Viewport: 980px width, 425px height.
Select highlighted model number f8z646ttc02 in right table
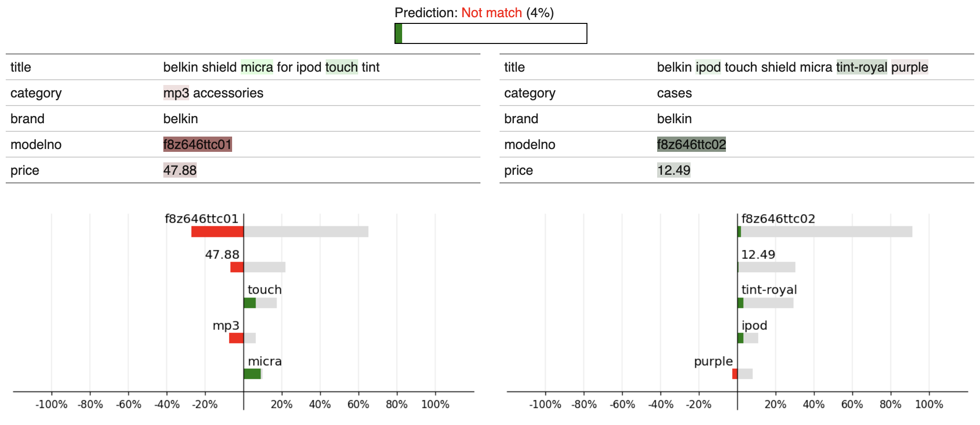tap(691, 144)
